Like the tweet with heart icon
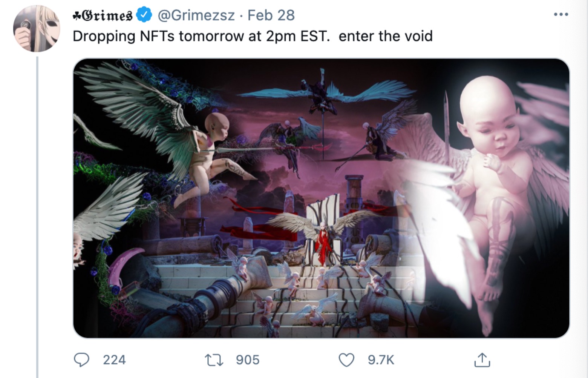The height and width of the screenshot is (378, 588). pos(346,360)
